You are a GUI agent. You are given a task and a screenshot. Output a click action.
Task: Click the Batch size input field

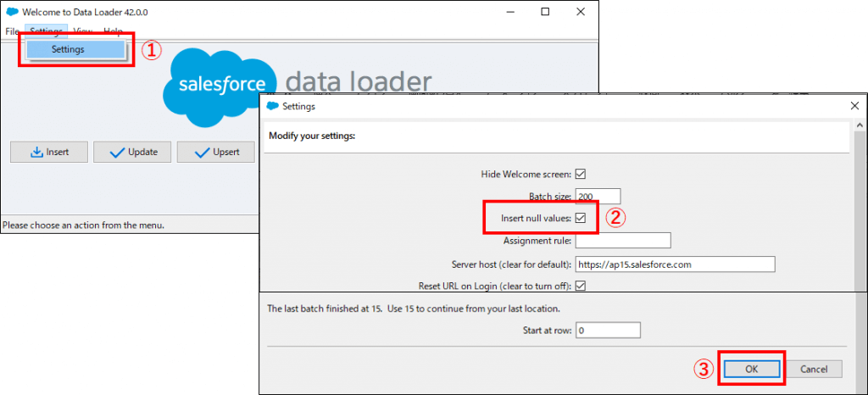(x=598, y=196)
